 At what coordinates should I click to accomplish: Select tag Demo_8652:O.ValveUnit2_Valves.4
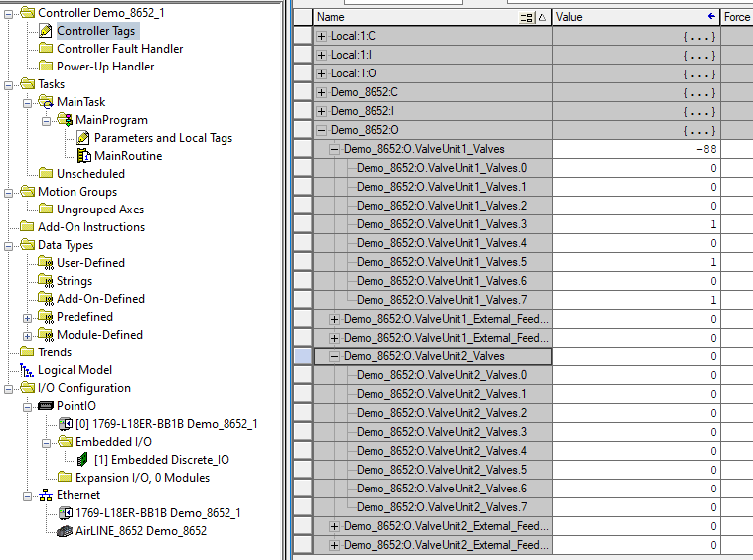[441, 451]
